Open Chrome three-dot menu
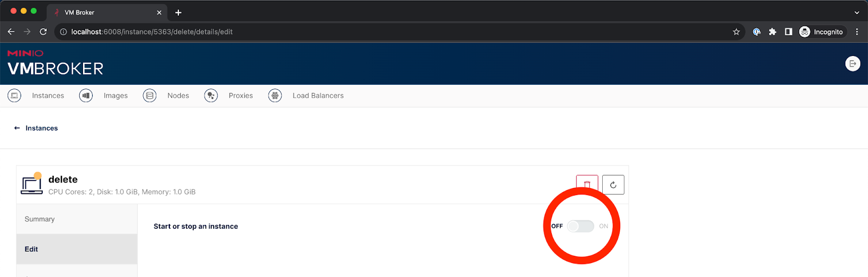The width and height of the screenshot is (868, 277). [x=857, y=32]
